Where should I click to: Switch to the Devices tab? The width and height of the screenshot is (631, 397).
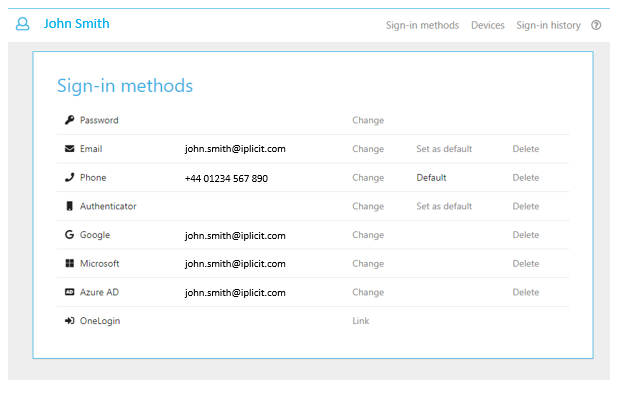click(488, 25)
